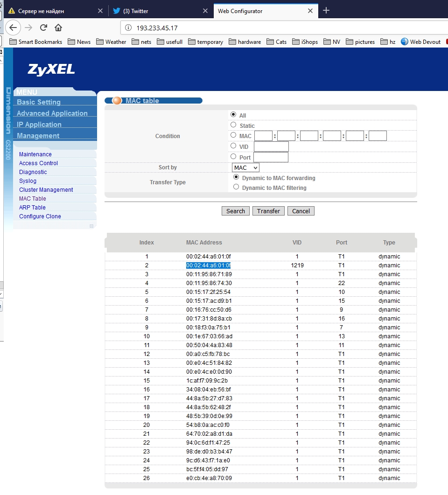Choose Dynamic to MAC filtering transfer type
The height and width of the screenshot is (495, 448).
pos(236,187)
